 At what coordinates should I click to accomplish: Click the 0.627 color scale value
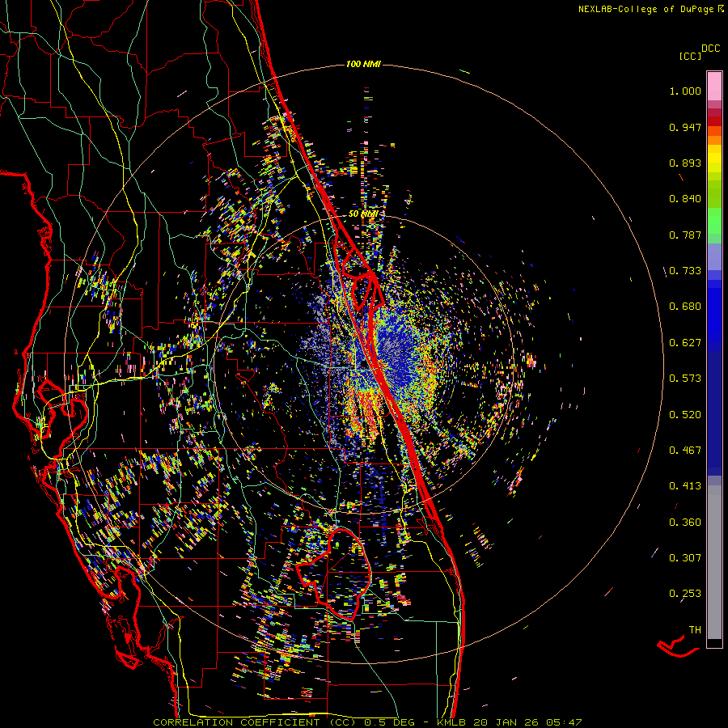tap(685, 343)
